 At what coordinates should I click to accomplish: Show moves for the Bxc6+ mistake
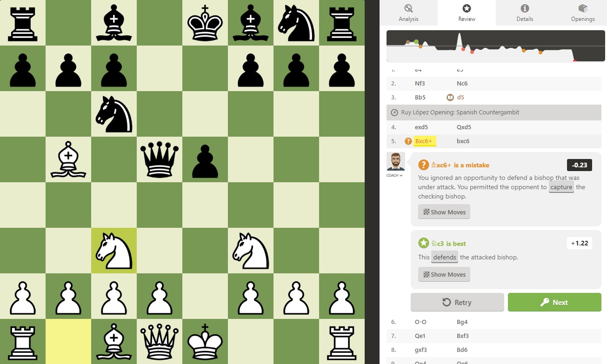pos(444,212)
